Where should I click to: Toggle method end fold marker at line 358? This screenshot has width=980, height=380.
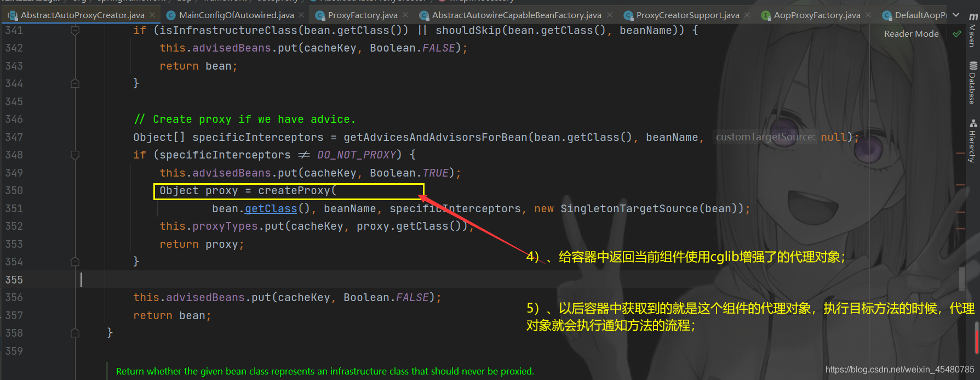pos(75,333)
